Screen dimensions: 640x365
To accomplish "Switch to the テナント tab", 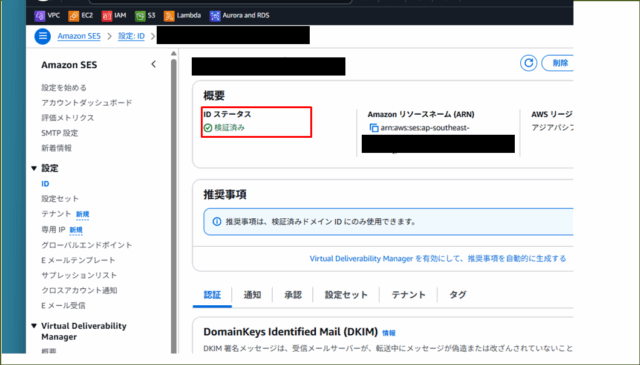I will 408,295.
